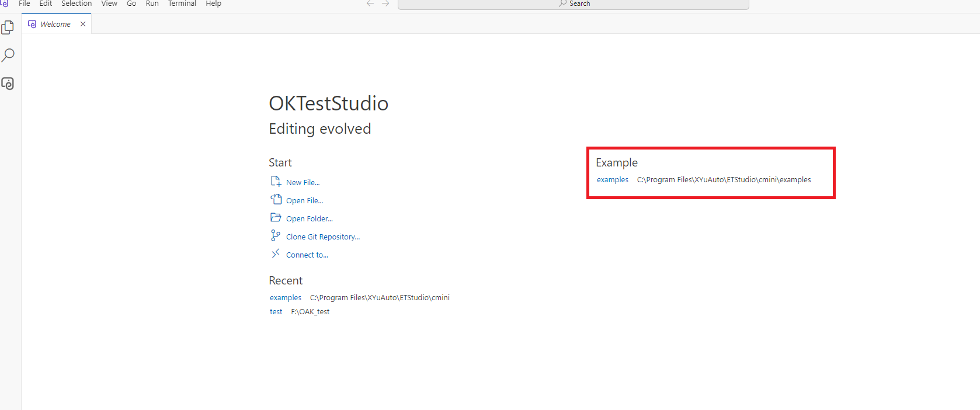Open the Help menu
This screenshot has width=980, height=410.
tap(213, 4)
